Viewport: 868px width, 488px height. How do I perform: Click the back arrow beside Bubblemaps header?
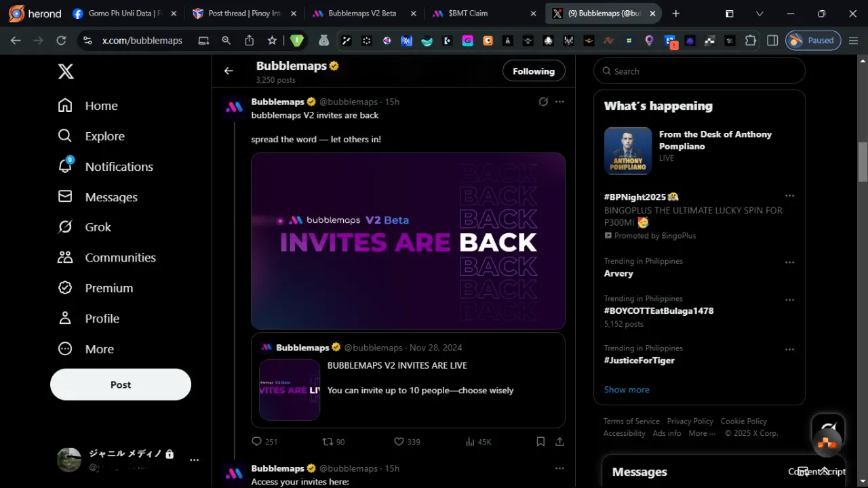pos(229,71)
